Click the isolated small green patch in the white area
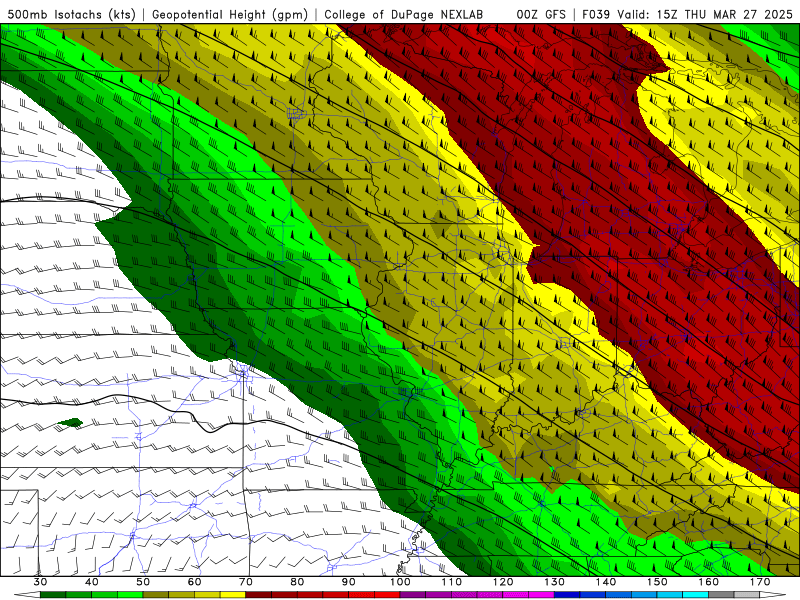Screen dimensions: 800x600 pyautogui.click(x=70, y=422)
